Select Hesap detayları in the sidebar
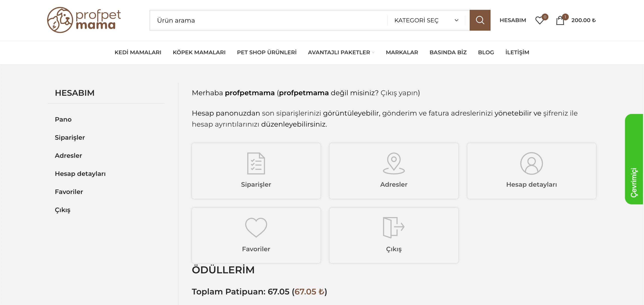Viewport: 644px width, 305px height. coord(80,174)
